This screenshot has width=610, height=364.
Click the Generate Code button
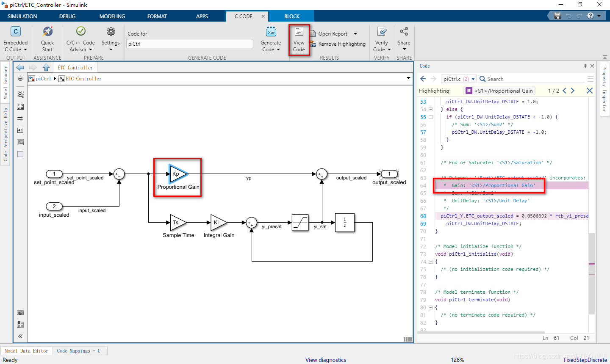point(271,39)
